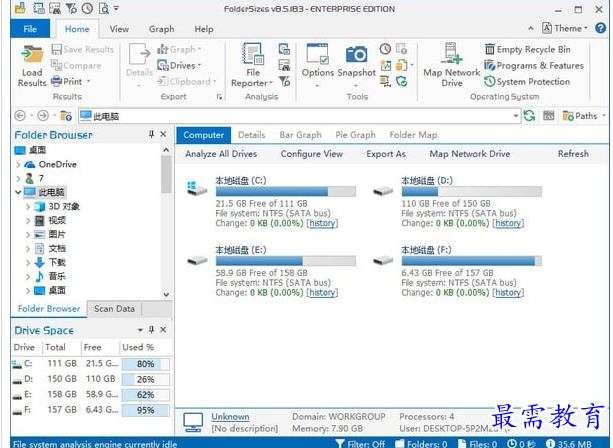
Task: Click the Total column header in Drive Space
Action: (55, 347)
